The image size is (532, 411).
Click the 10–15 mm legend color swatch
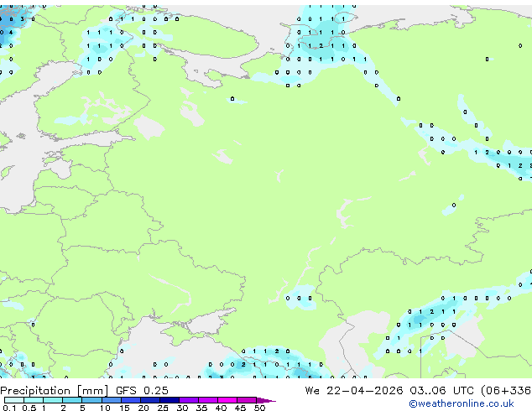tap(112, 400)
